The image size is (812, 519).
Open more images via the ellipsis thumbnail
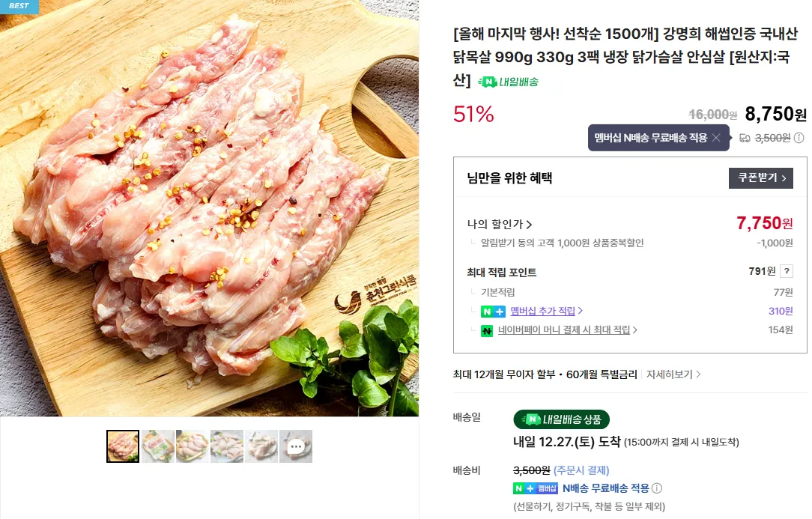pos(296,446)
